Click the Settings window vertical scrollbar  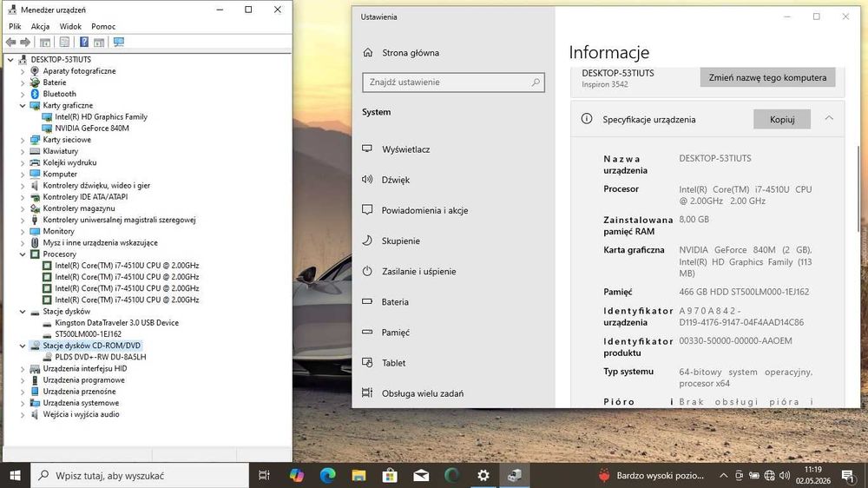pyautogui.click(x=858, y=188)
